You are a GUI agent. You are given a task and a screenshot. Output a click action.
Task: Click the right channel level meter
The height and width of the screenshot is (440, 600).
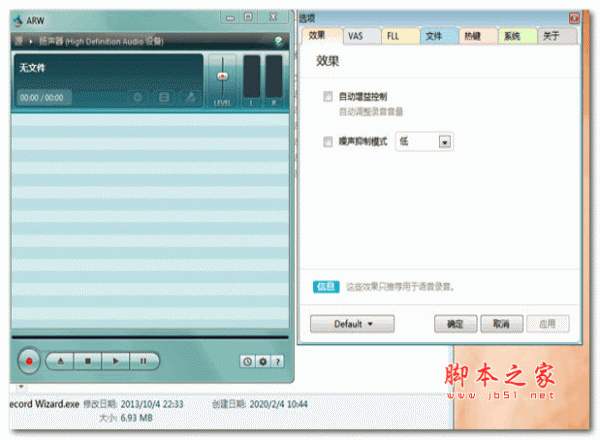coord(274,77)
